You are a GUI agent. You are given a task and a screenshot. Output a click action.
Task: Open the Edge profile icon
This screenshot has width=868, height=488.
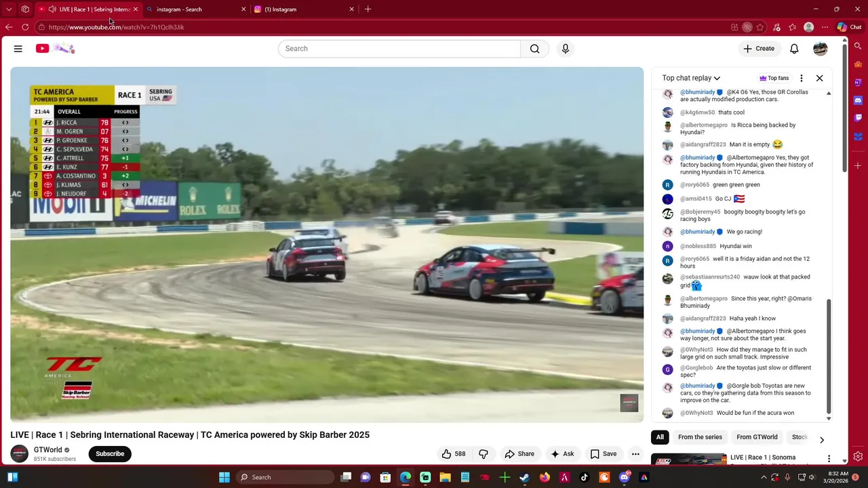click(808, 27)
